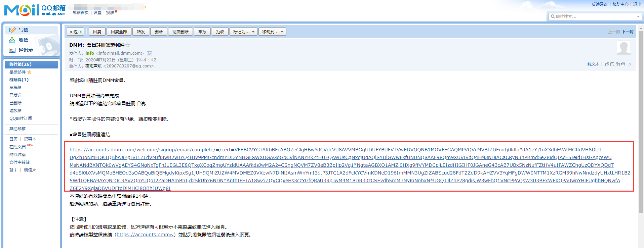The image size is (644, 248).
Task: Click recipient 夜雨声烦 name
Action: (93, 66)
